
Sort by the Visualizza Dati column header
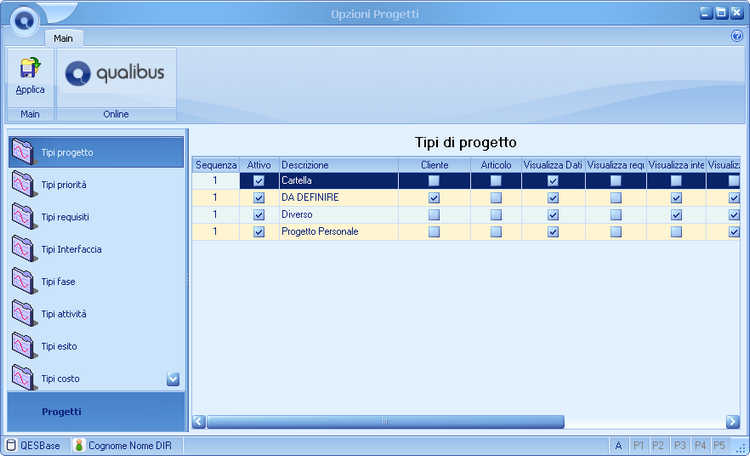[553, 165]
